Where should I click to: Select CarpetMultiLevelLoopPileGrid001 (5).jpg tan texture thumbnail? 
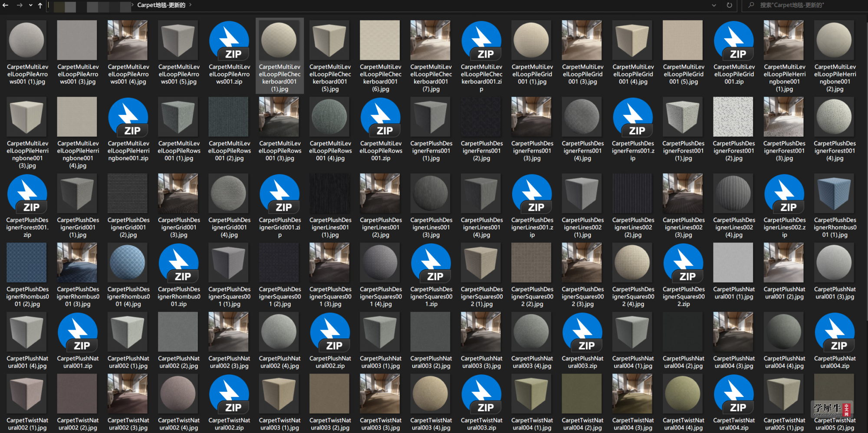pos(683,40)
